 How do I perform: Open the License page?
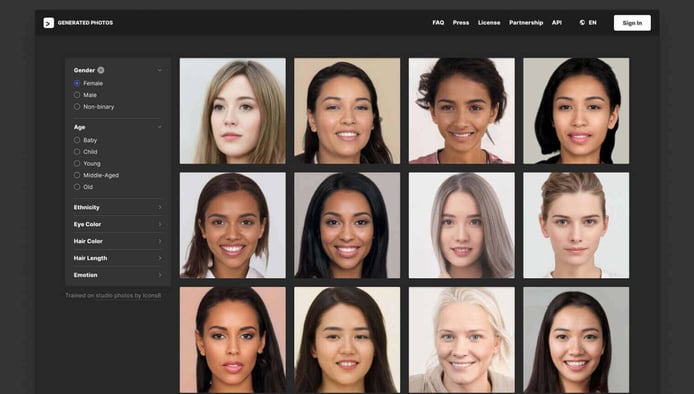coord(489,23)
